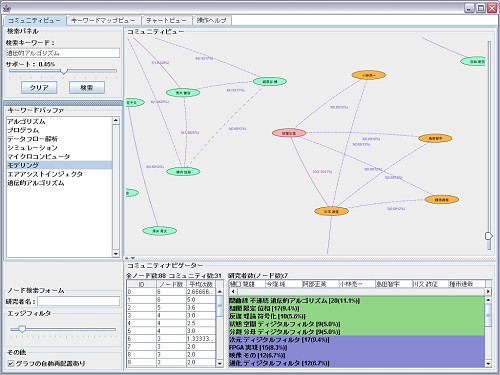Select the FPGA 実現 [15(8.3%)] row
Viewport: 500px width, 375px height.
coord(357,347)
